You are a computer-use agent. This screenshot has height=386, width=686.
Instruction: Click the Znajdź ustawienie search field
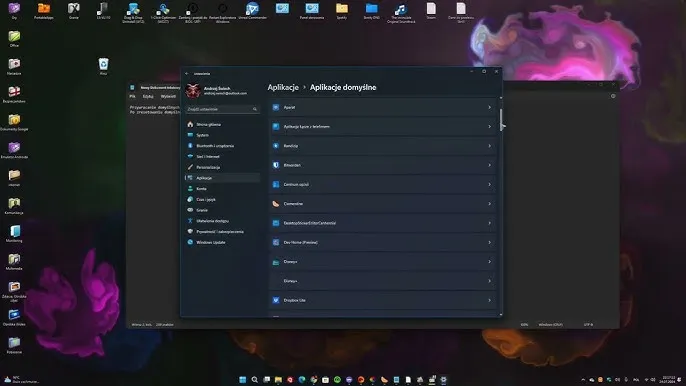[x=222, y=109]
